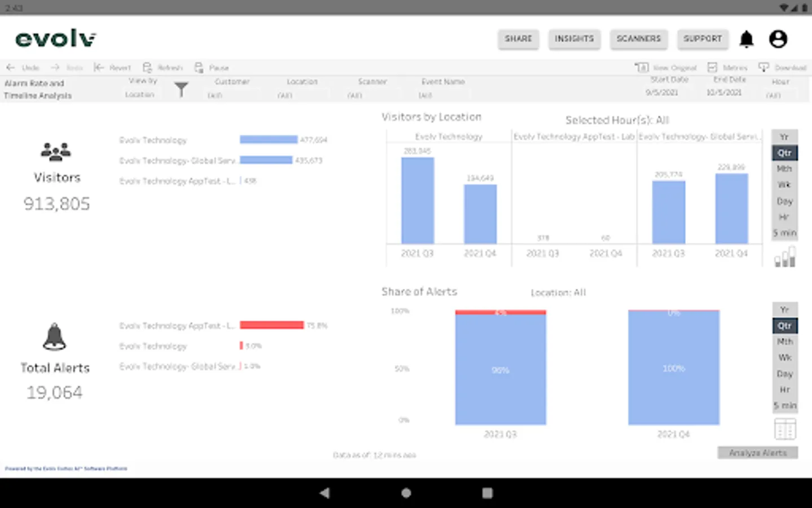This screenshot has width=812, height=508.
Task: Click the Download icon
Action: coord(764,67)
